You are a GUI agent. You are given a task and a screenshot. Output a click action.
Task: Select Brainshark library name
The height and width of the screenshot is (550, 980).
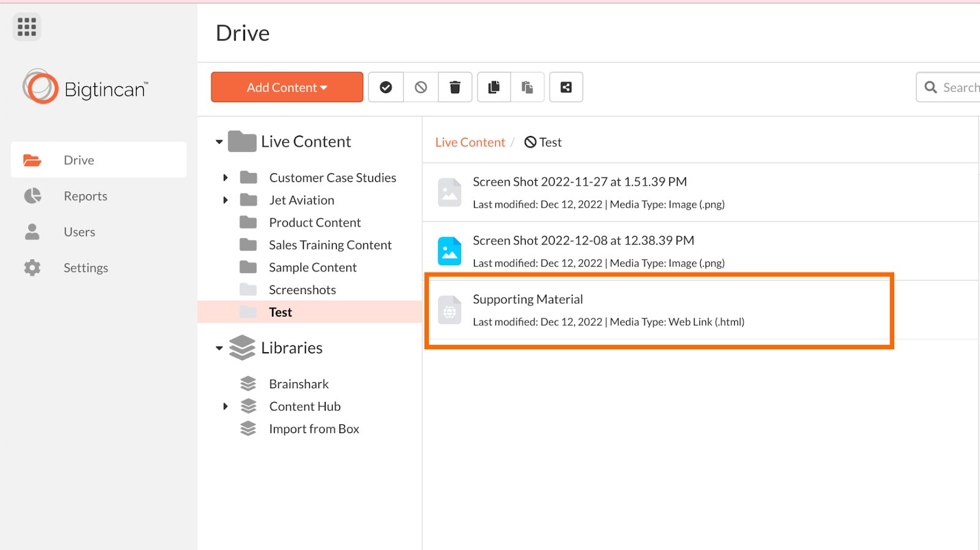tap(299, 384)
